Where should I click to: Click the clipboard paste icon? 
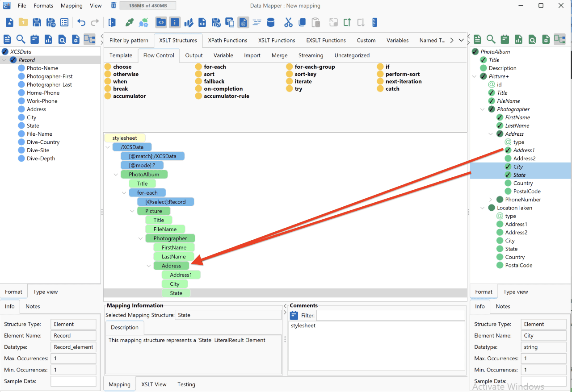(315, 22)
